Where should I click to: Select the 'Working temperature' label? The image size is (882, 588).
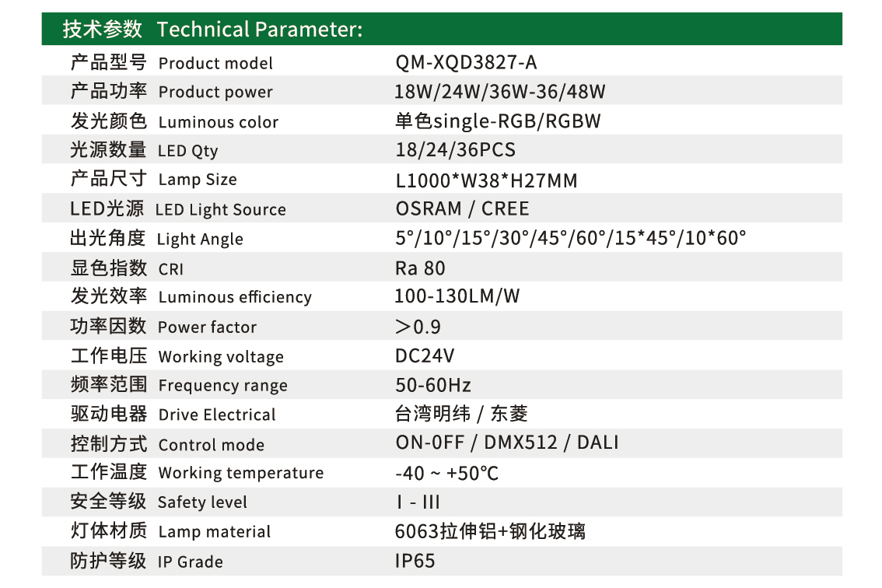(241, 473)
